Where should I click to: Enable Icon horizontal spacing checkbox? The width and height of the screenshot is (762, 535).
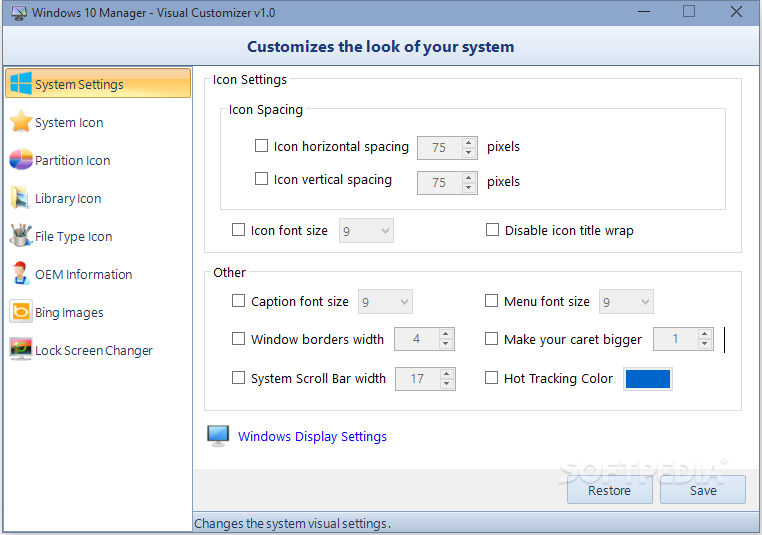261,146
